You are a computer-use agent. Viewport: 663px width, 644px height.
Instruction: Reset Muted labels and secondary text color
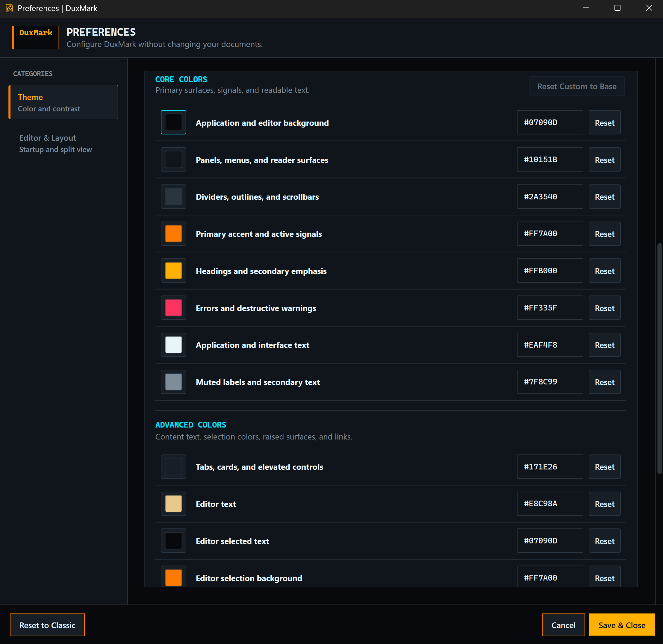point(605,382)
